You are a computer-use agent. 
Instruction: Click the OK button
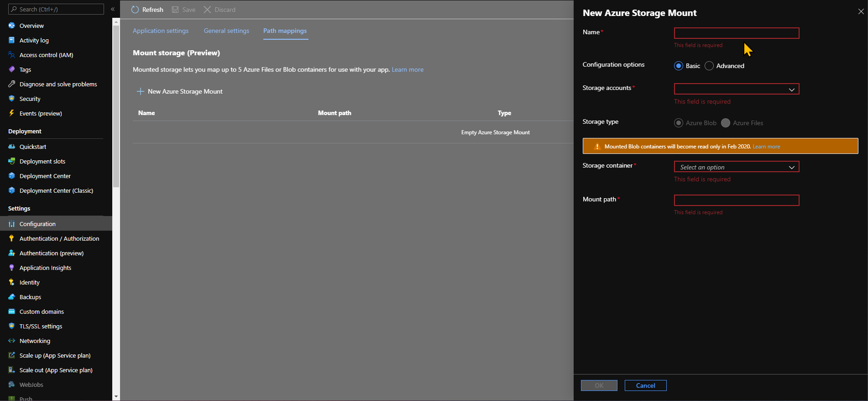[x=599, y=385]
